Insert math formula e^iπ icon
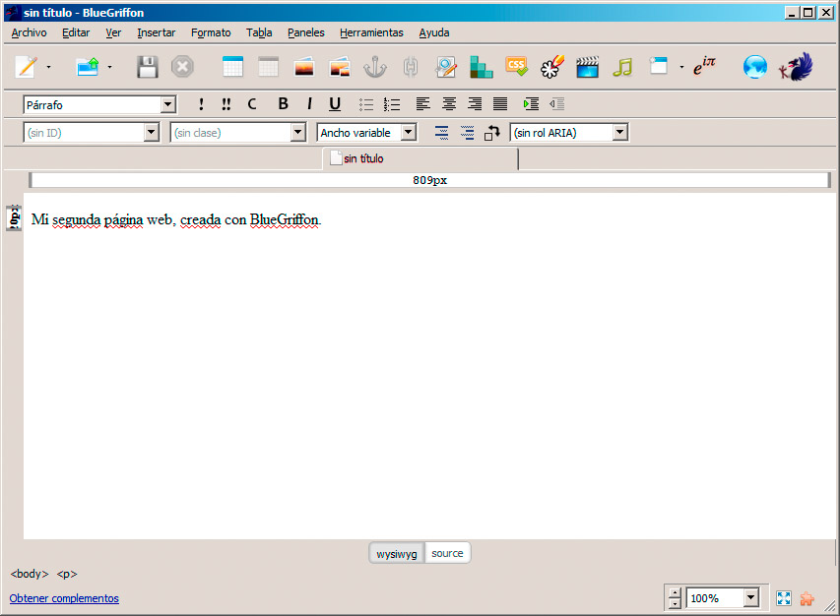Screen dimensions: 840x616 tap(704, 66)
